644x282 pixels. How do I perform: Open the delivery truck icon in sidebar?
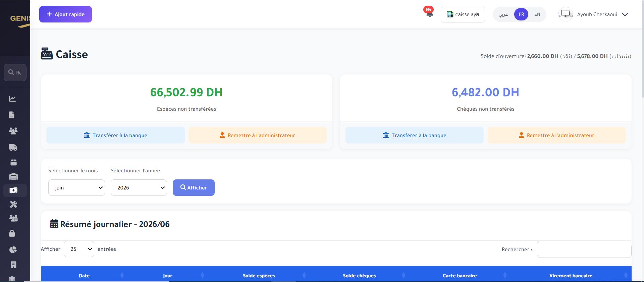coord(13,147)
